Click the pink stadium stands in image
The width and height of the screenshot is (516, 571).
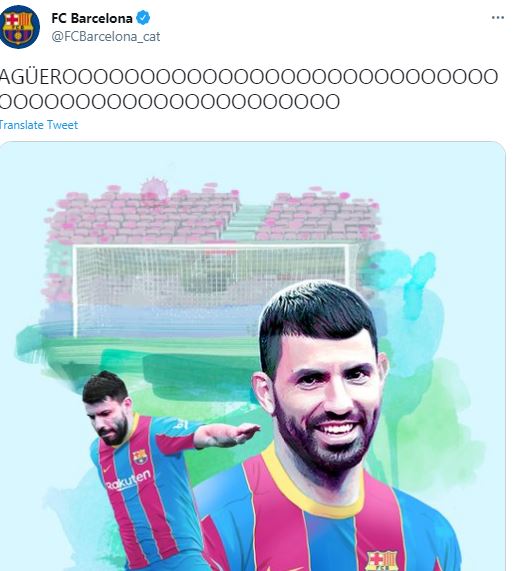pyautogui.click(x=213, y=215)
